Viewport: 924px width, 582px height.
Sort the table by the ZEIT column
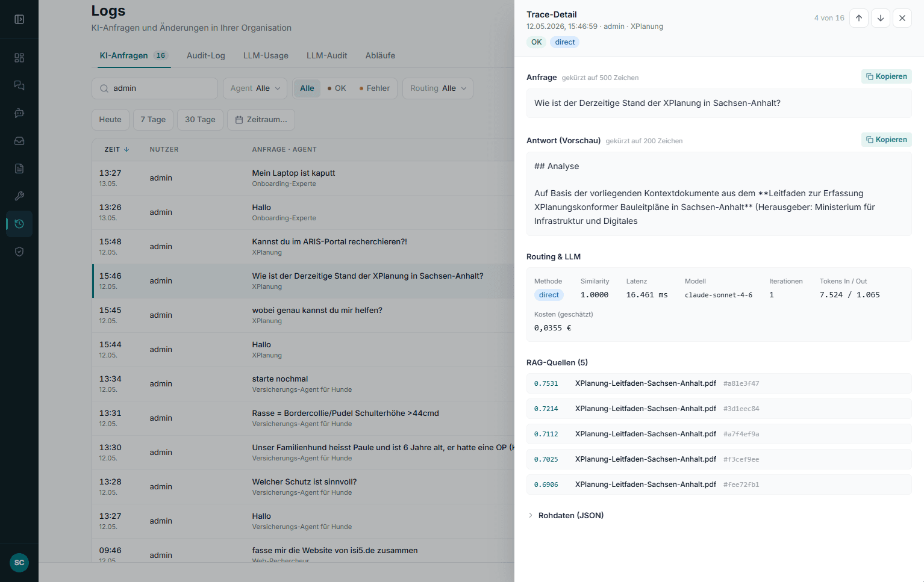[117, 149]
